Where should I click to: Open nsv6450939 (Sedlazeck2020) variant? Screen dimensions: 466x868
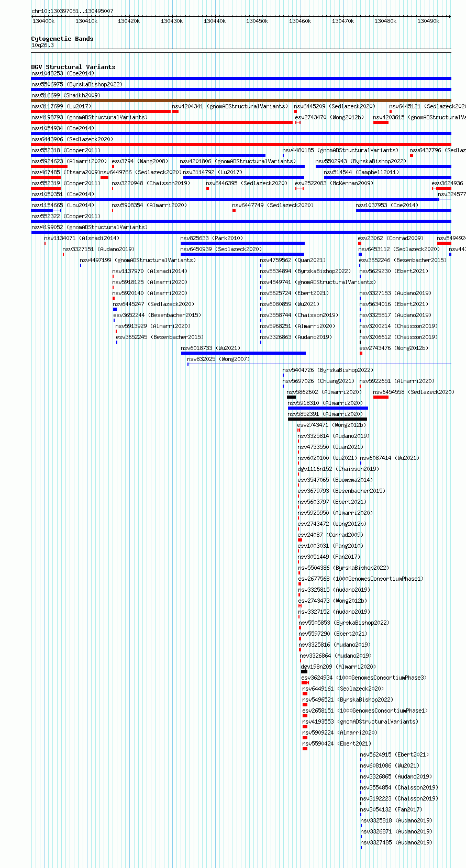(221, 249)
